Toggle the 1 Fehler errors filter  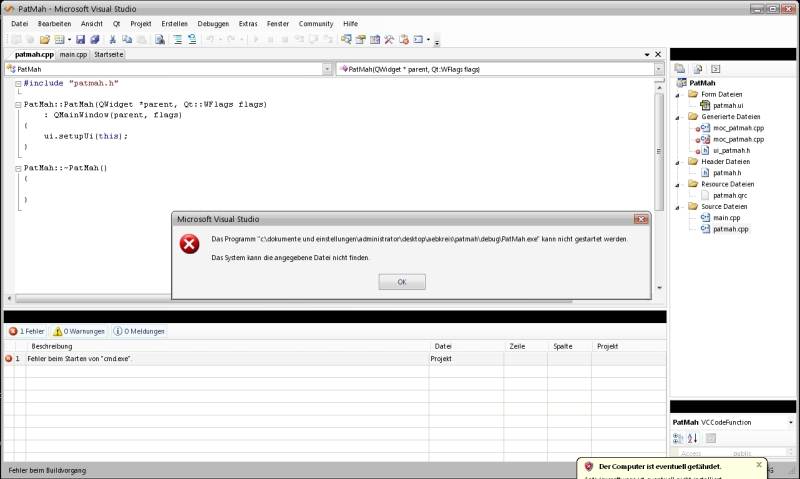(26, 331)
